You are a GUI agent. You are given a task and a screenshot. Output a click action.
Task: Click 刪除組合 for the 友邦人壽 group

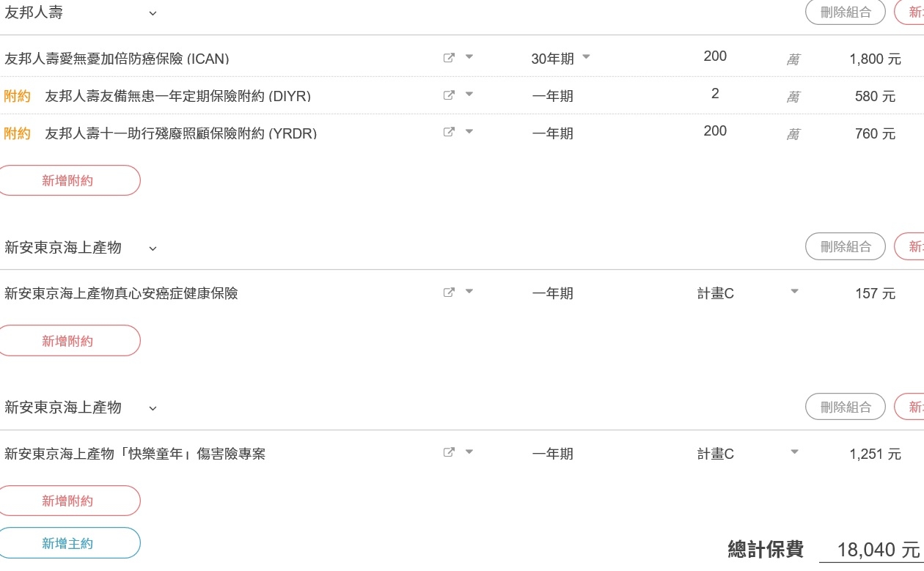click(x=846, y=12)
